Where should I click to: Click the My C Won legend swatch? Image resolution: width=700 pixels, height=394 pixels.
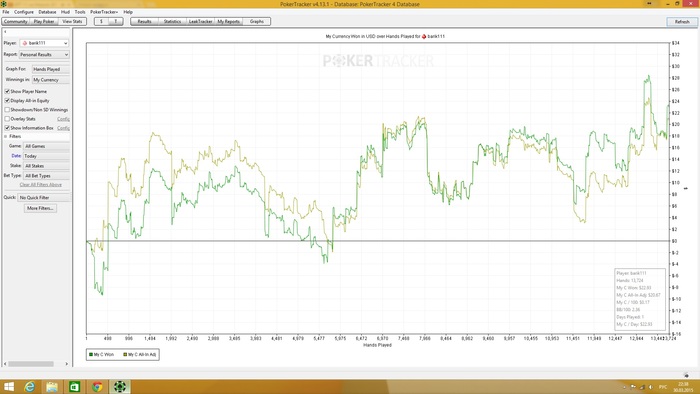pyautogui.click(x=91, y=355)
